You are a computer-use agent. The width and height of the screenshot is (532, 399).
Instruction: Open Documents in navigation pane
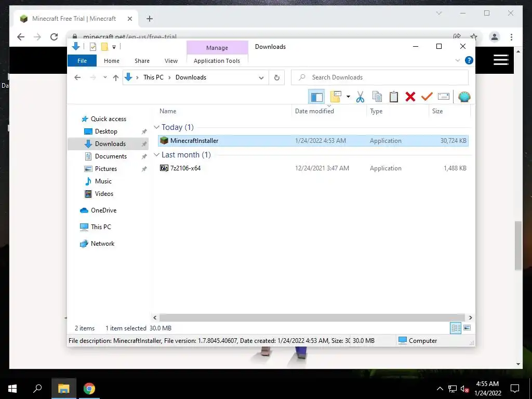pyautogui.click(x=111, y=156)
